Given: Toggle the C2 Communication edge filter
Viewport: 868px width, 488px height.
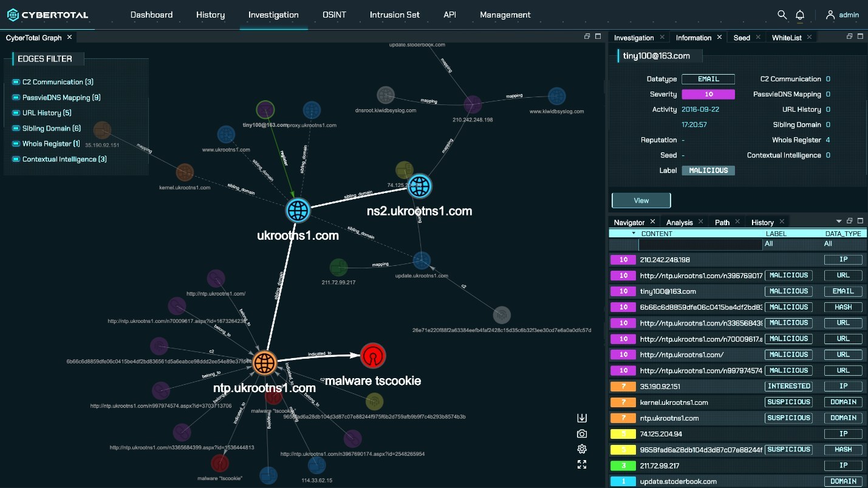Looking at the screenshot, I should (16, 82).
